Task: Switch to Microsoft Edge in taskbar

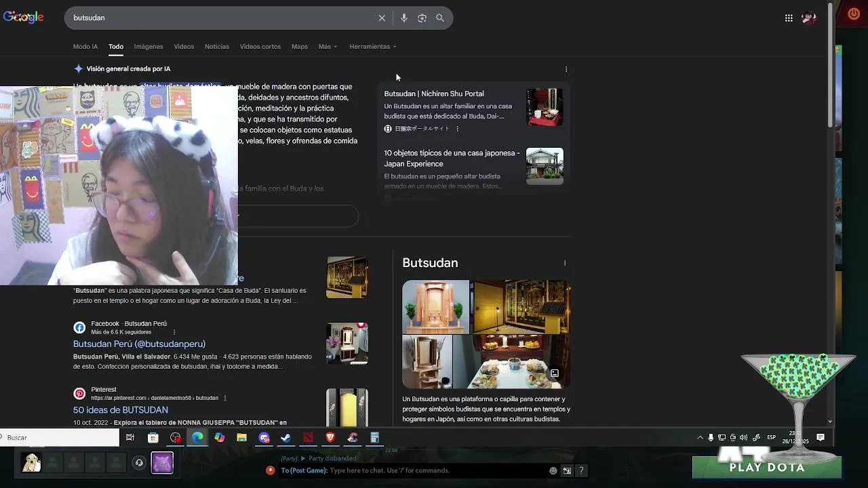Action: (197, 438)
